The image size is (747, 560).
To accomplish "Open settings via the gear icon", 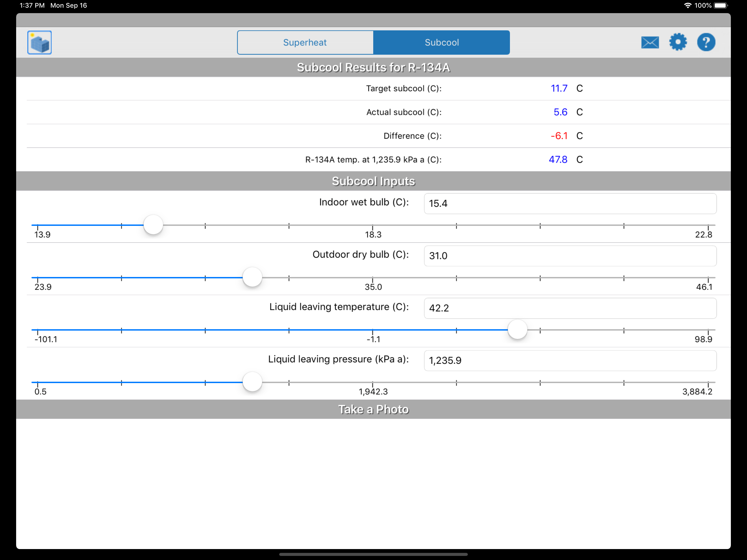I will pyautogui.click(x=678, y=42).
